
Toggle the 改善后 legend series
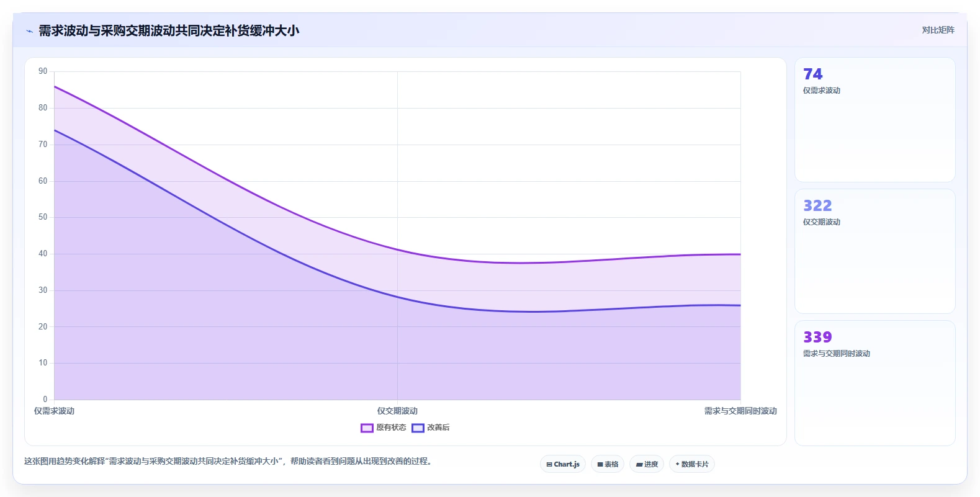tap(431, 428)
